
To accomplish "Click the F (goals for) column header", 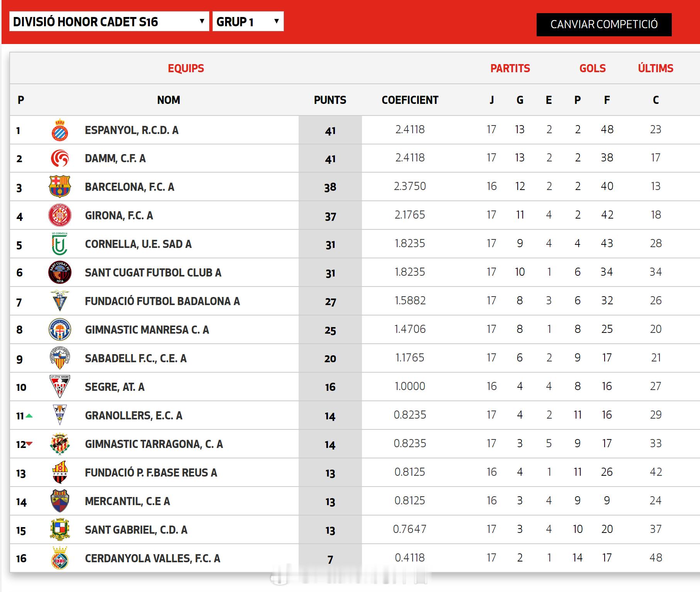I will [x=607, y=100].
